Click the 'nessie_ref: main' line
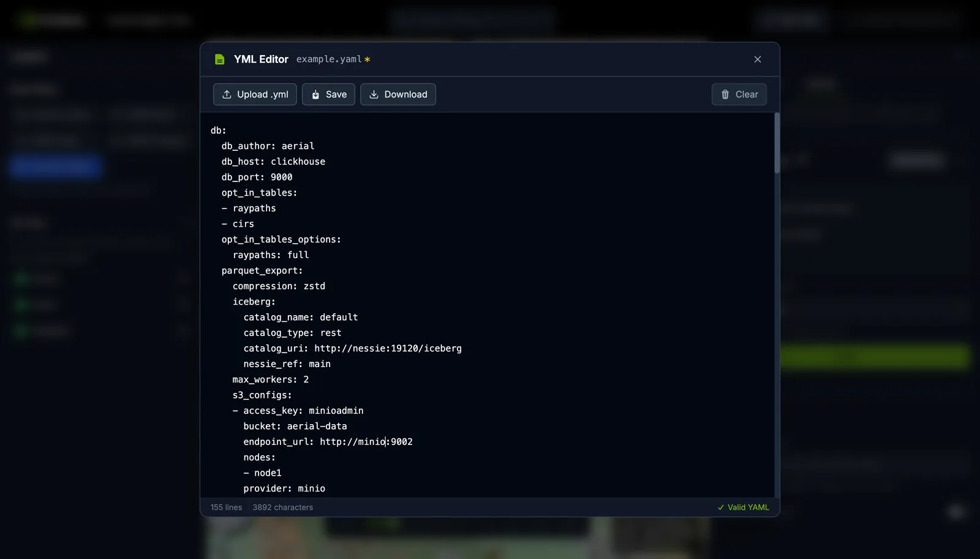 click(x=287, y=364)
